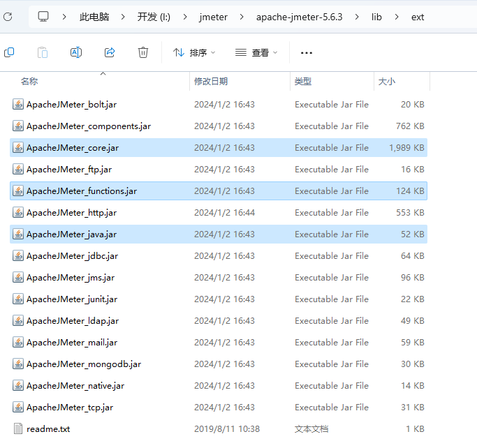Image resolution: width=477 pixels, height=448 pixels.
Task: Click the paste icon in the toolbar
Action: (x=43, y=52)
